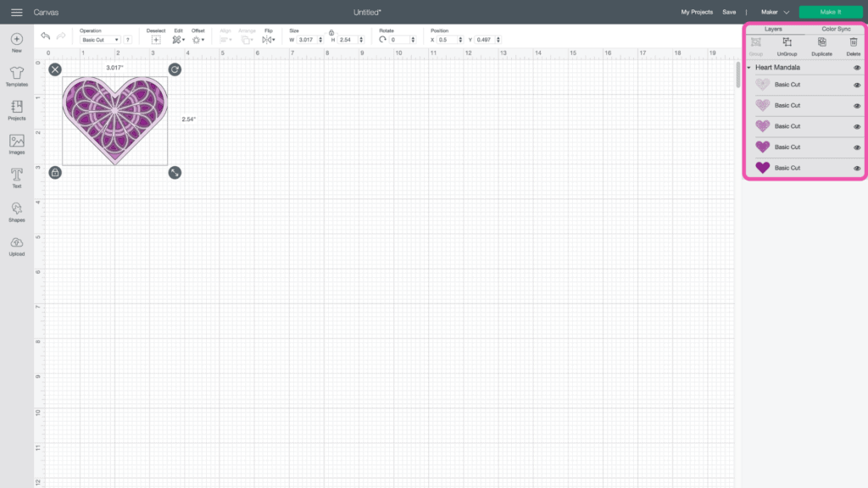Open the Edit dropdown

178,40
